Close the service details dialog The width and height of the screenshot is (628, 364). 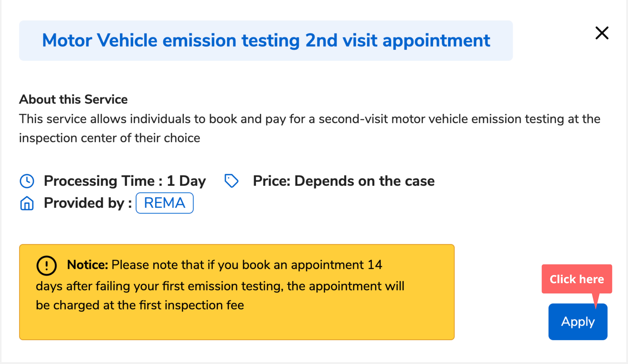tap(602, 33)
